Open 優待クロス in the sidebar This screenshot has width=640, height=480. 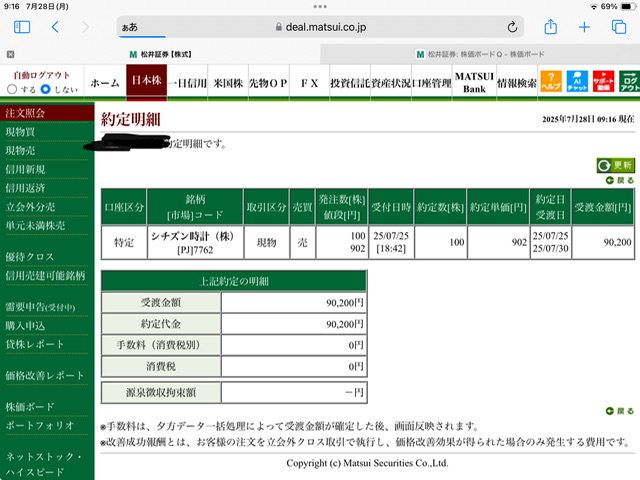coord(29,257)
